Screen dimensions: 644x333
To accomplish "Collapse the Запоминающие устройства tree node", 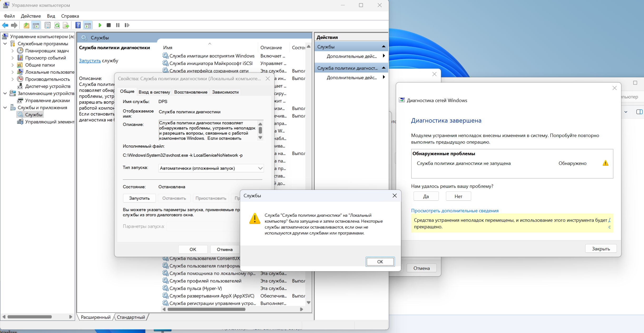I will [5, 93].
